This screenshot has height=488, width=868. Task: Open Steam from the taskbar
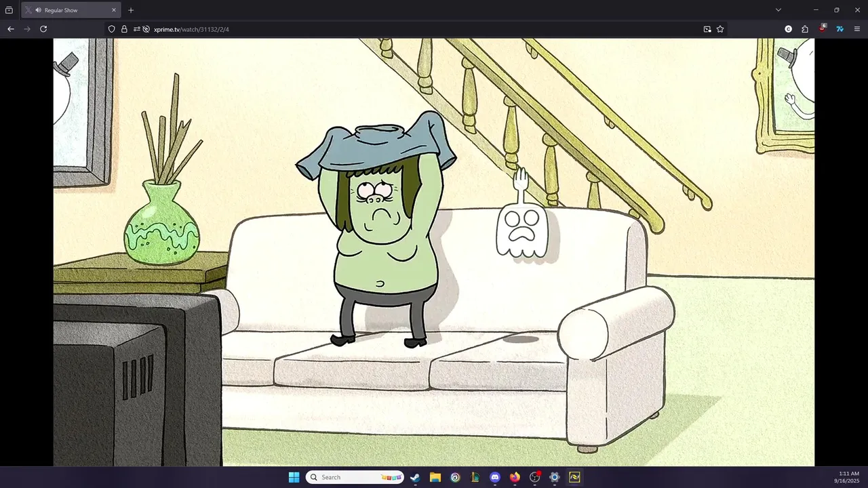tap(415, 477)
